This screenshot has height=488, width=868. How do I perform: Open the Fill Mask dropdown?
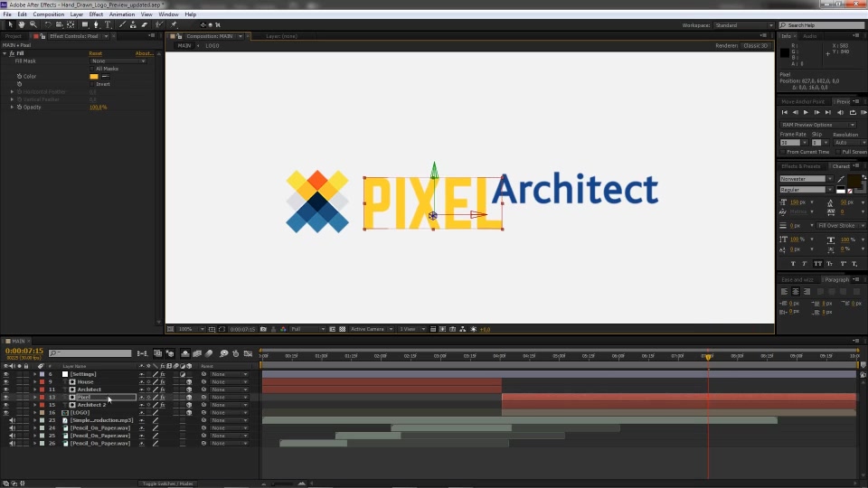click(x=118, y=61)
